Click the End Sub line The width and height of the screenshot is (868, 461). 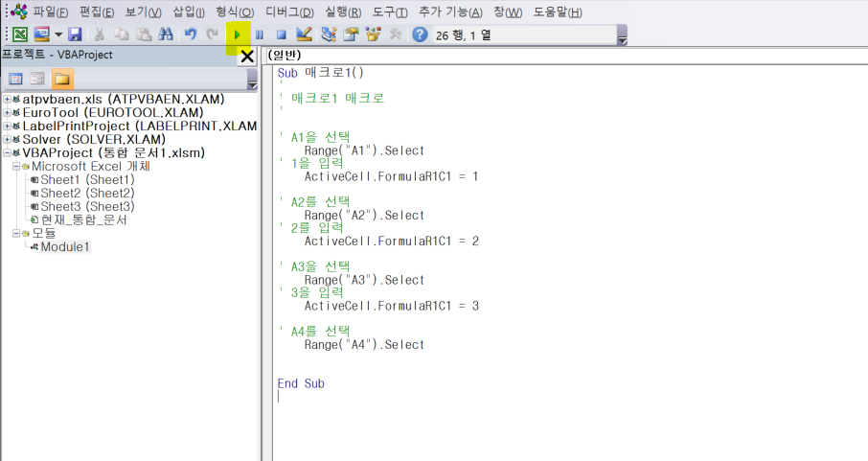301,383
